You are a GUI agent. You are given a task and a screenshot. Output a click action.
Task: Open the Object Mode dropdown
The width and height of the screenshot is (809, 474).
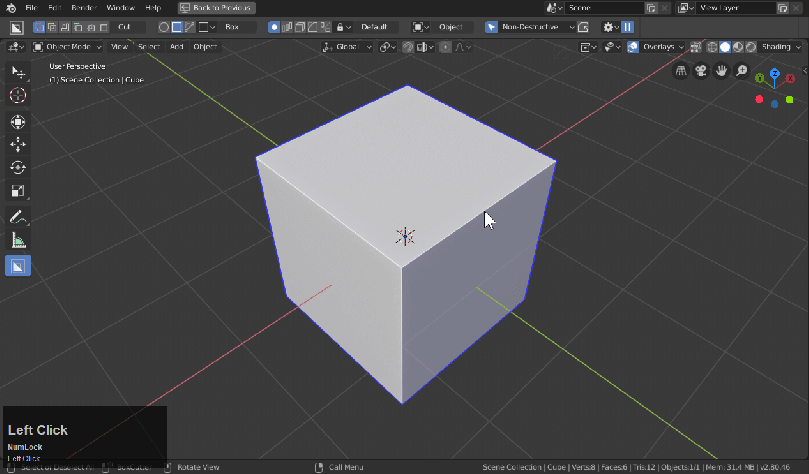67,47
